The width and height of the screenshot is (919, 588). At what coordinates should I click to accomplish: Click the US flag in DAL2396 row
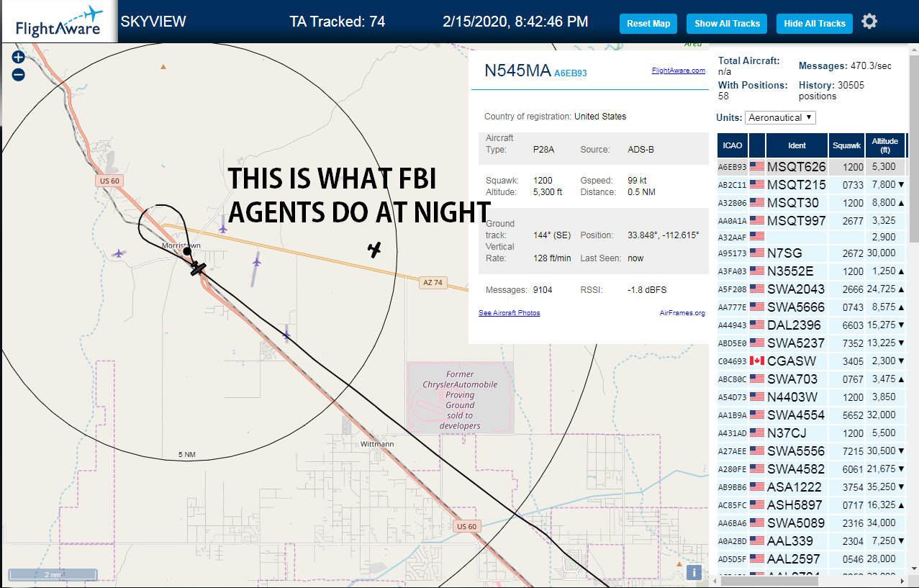(756, 325)
